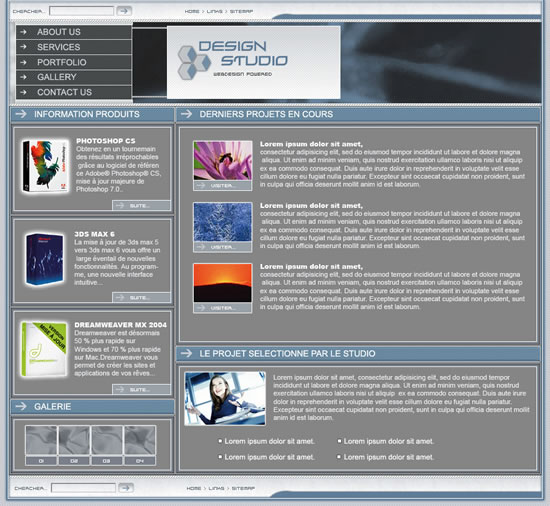Submit top search with arrow button
The width and height of the screenshot is (550, 506).
coord(124,11)
